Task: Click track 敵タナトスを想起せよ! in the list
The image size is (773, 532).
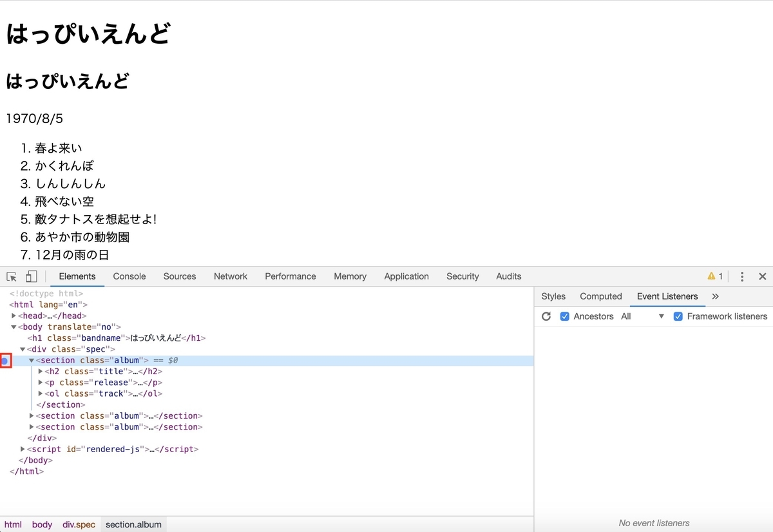Action: (96, 219)
